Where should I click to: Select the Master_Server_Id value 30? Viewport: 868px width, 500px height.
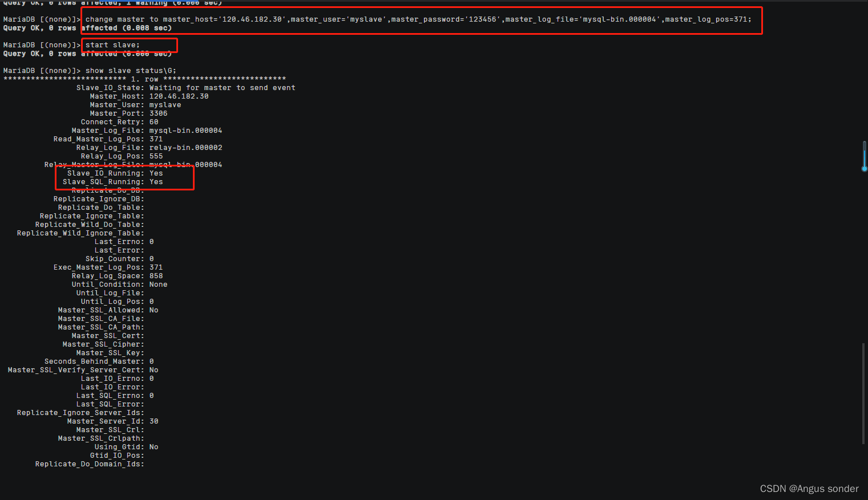click(153, 421)
